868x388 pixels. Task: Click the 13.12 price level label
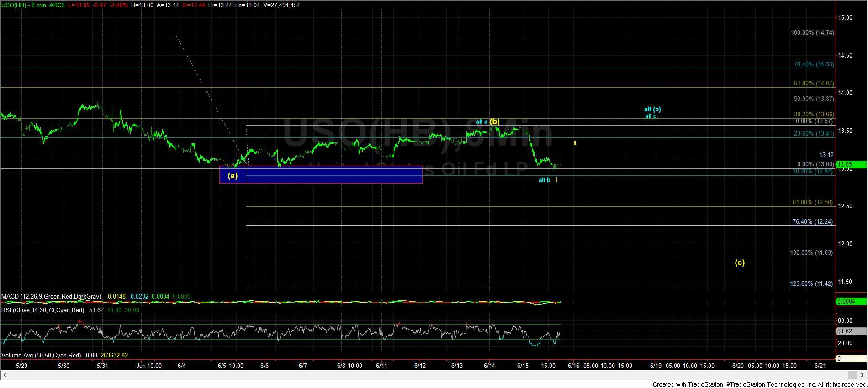[826, 155]
